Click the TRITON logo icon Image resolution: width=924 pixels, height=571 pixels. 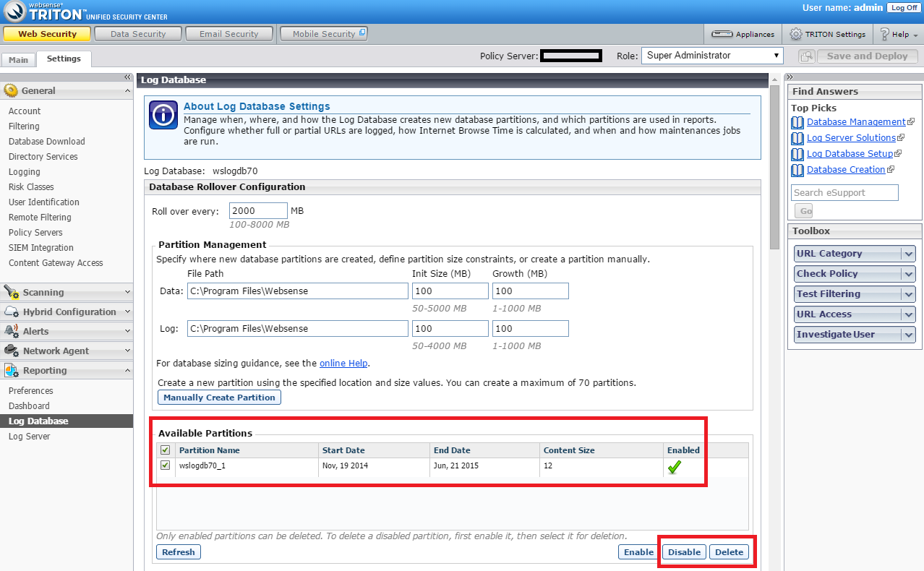(x=14, y=11)
